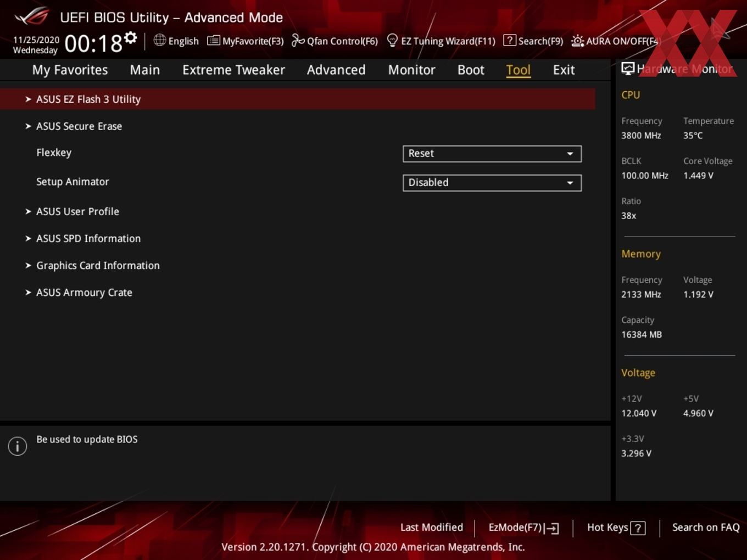Open the Setup Animator dropdown arrow
The width and height of the screenshot is (747, 560).
click(x=570, y=183)
